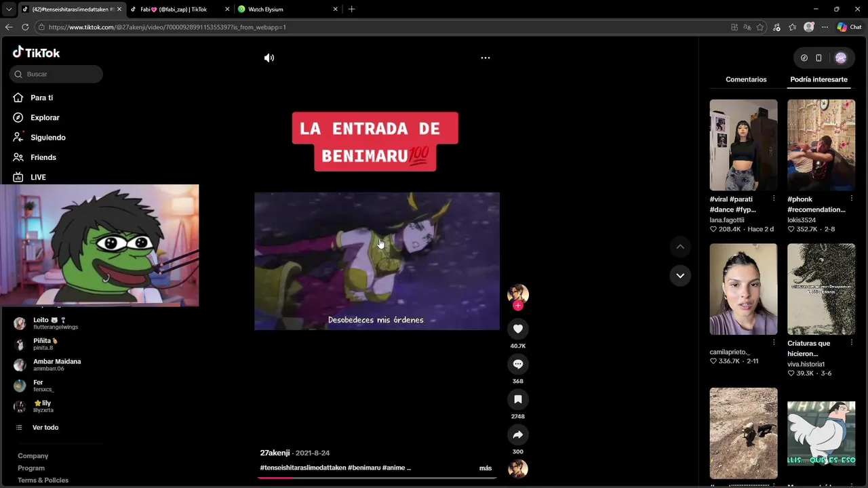Switch to the Comentarios tab

click(x=746, y=79)
